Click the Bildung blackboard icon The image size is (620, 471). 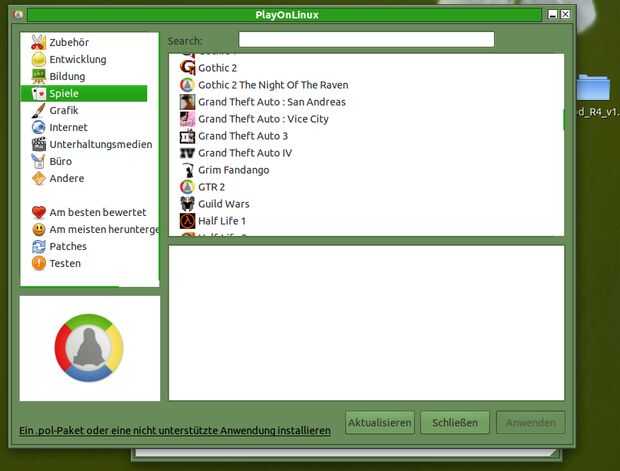point(38,76)
